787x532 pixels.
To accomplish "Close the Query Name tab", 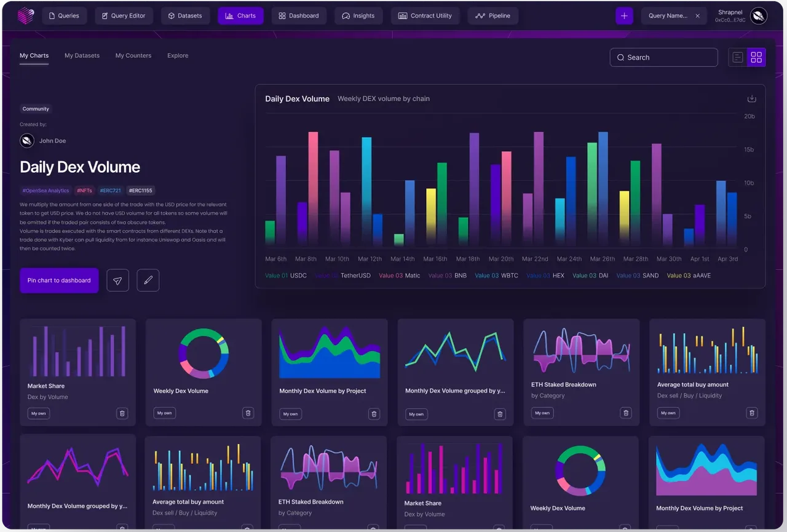I will point(697,16).
